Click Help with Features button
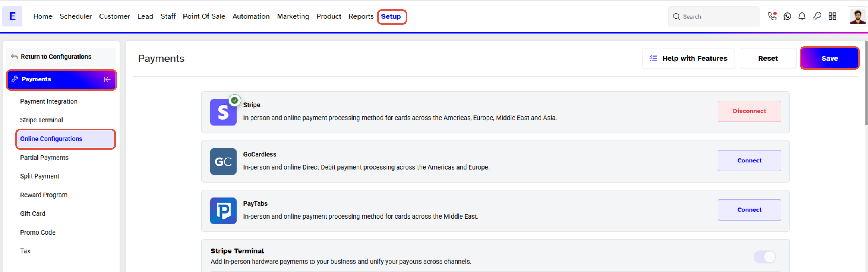Screen dimensions: 868x272 (688, 59)
